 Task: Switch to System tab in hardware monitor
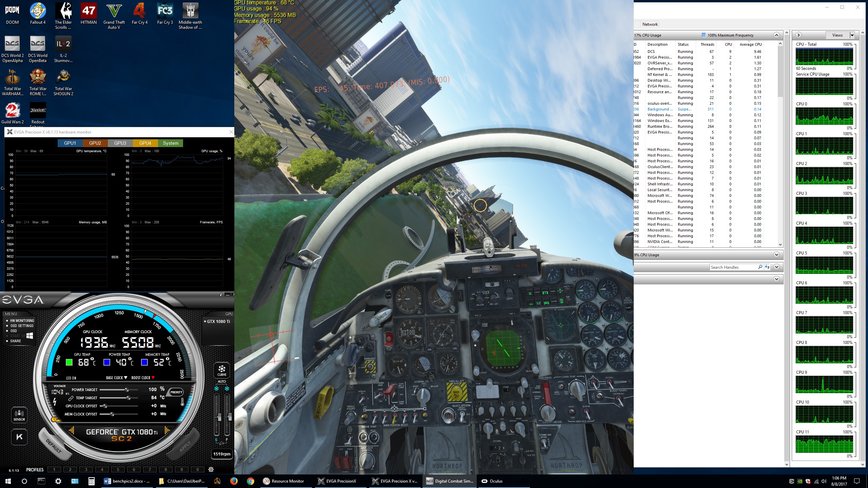pyautogui.click(x=171, y=143)
